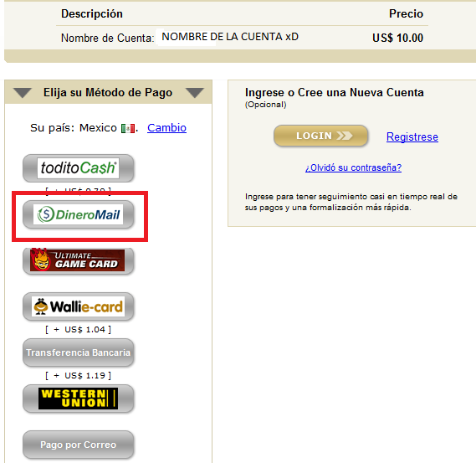The width and height of the screenshot is (476, 463).
Task: Click ¿Olvidó su contraseña? link
Action: click(x=353, y=167)
